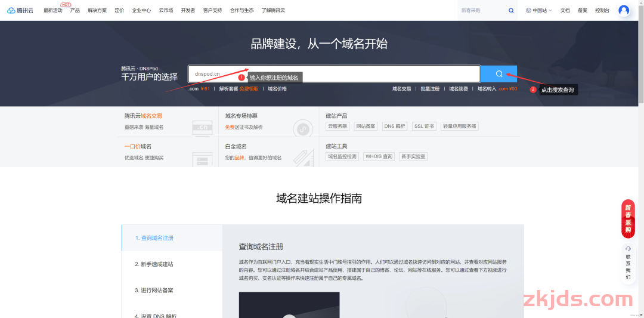Viewport: 644px width, 318px height.
Task: Click the 轻量应用服务器 tag
Action: [460, 126]
